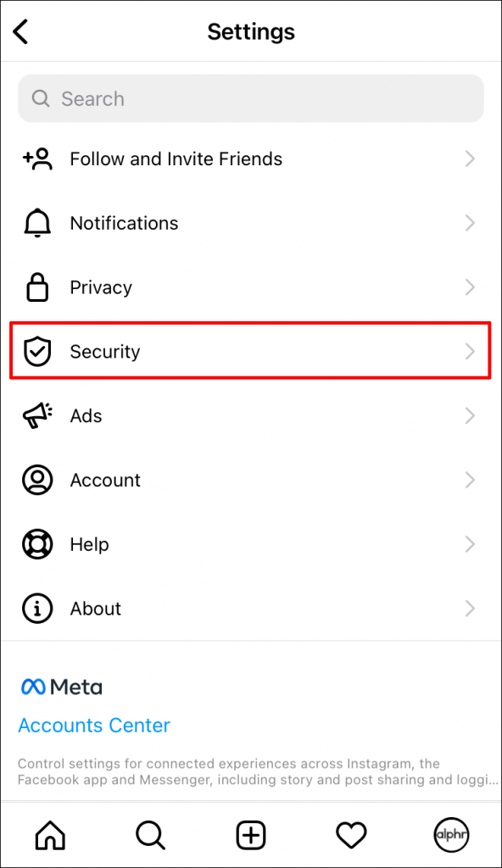The width and height of the screenshot is (502, 868).
Task: Click the Meta logo
Action: [x=61, y=687]
